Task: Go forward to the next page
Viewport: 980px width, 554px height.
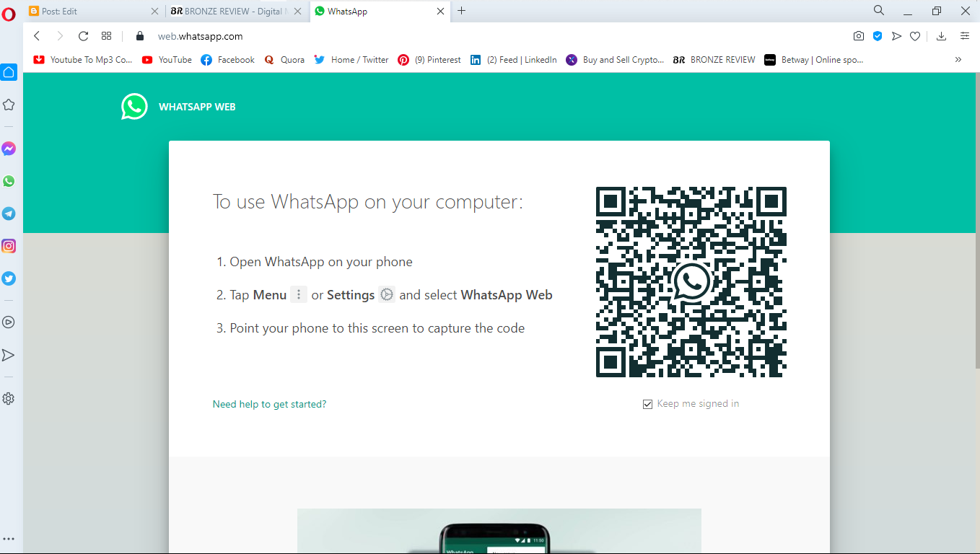Action: 60,36
